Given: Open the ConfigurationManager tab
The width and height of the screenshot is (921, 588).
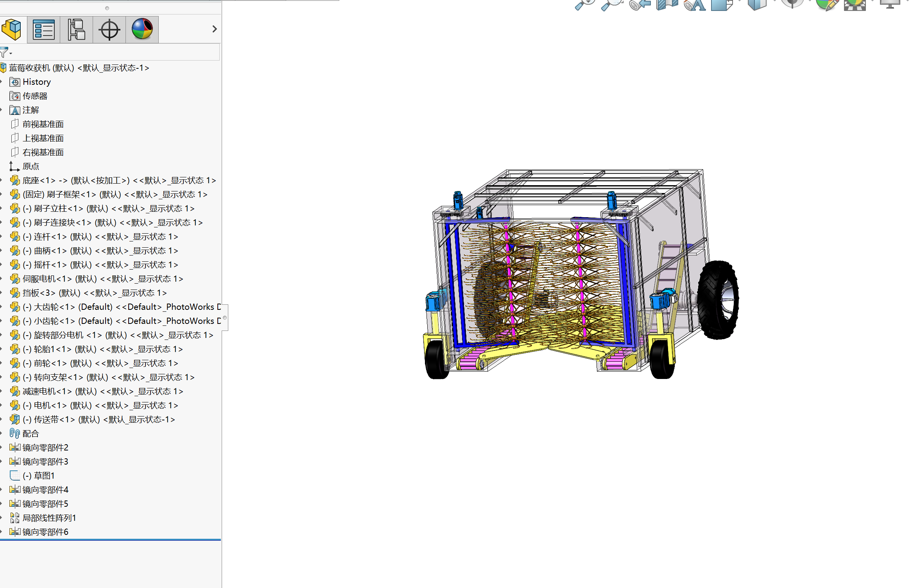Looking at the screenshot, I should (76, 30).
